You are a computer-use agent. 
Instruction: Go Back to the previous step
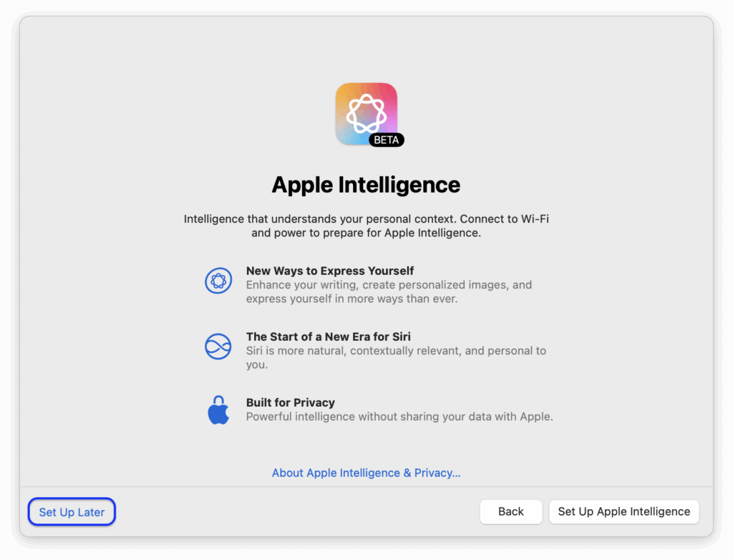[x=511, y=512]
